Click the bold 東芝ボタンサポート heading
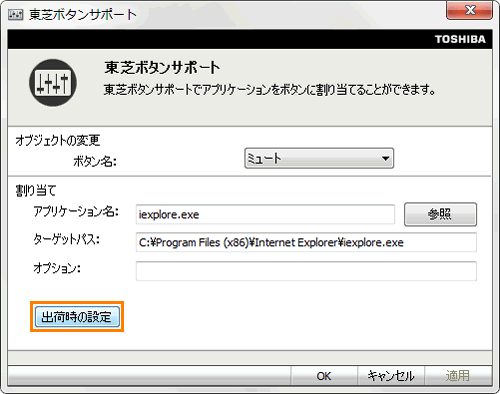 click(x=162, y=68)
